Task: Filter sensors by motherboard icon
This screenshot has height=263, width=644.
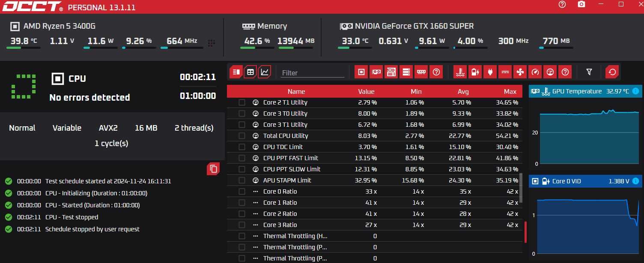Action: [x=391, y=72]
